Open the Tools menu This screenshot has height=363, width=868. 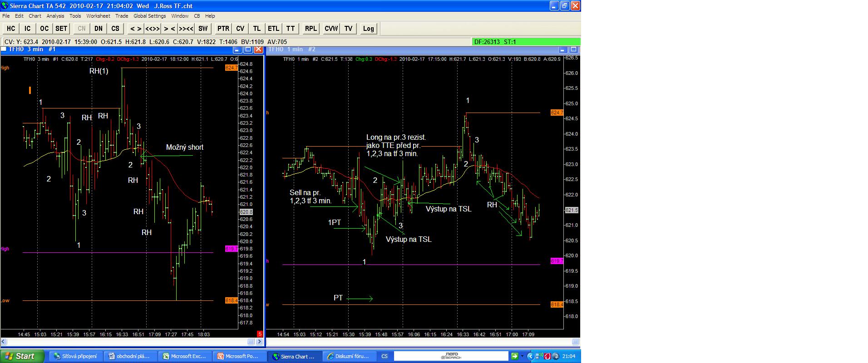[75, 16]
